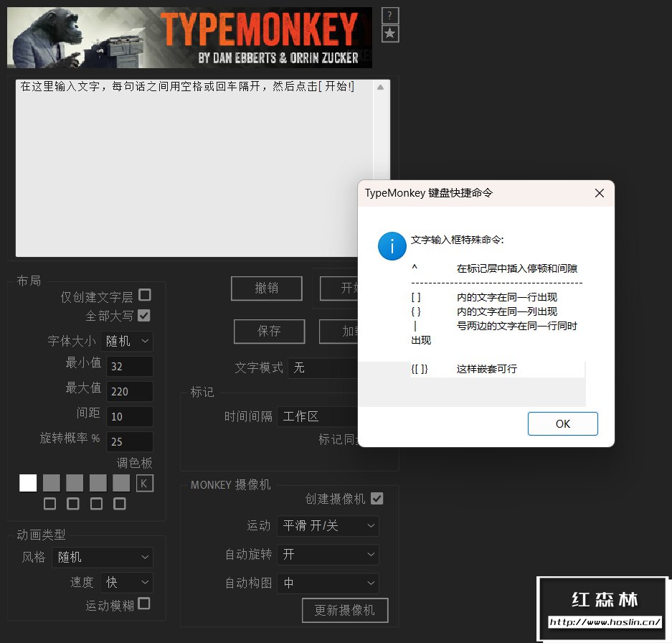
Task: Click the 在标记层中插入停顿和间隙 text
Action: click(517, 268)
